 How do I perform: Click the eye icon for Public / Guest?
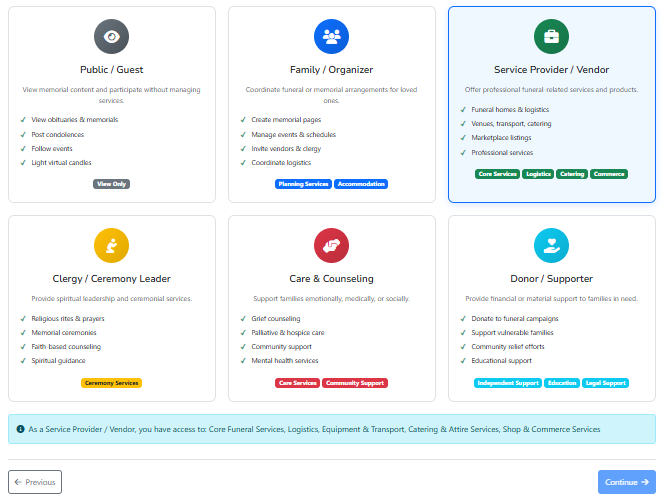pyautogui.click(x=111, y=37)
